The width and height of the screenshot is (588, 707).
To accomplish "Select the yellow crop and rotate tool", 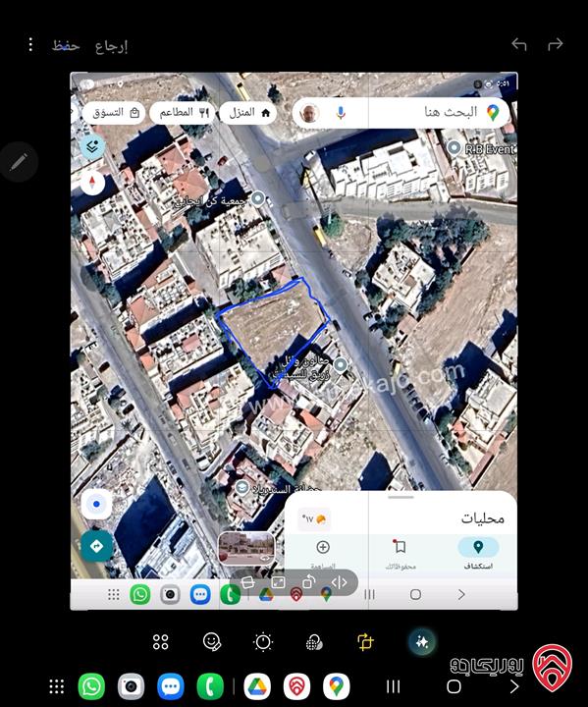I will pos(365,641).
